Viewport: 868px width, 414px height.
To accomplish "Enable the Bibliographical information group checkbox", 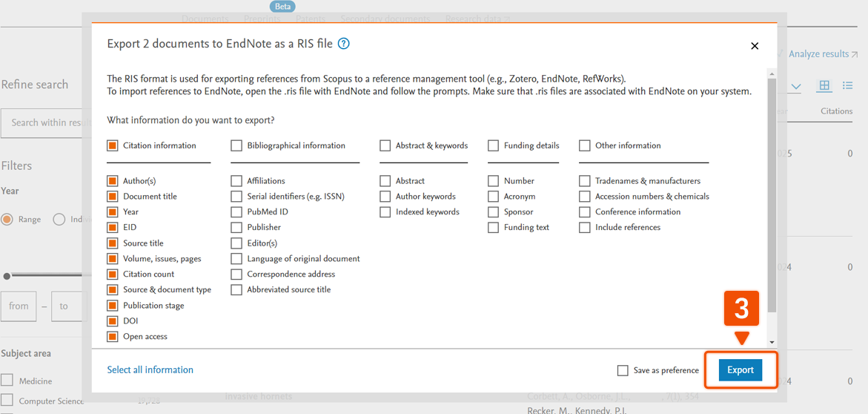I will 236,145.
